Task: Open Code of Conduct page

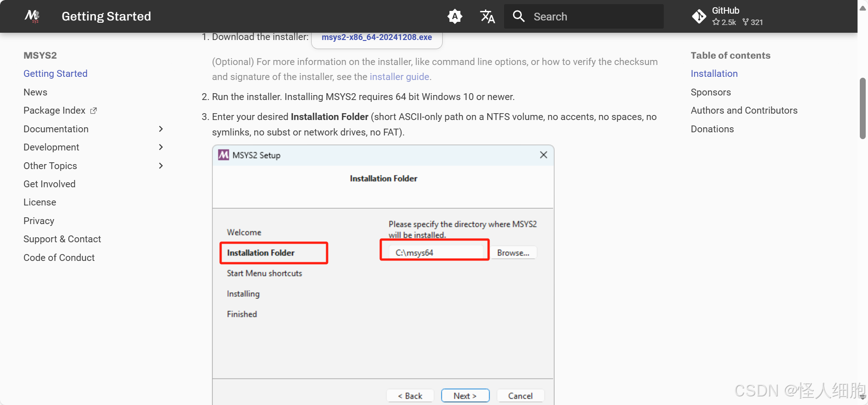Action: point(59,258)
